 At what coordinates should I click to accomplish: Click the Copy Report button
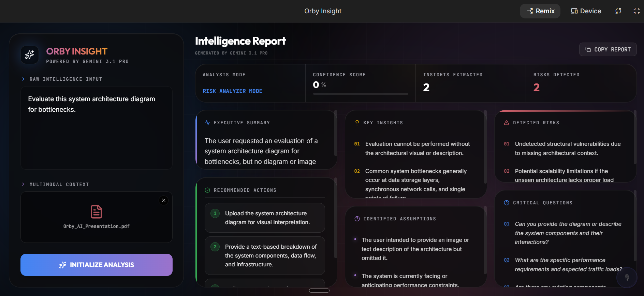pyautogui.click(x=608, y=49)
